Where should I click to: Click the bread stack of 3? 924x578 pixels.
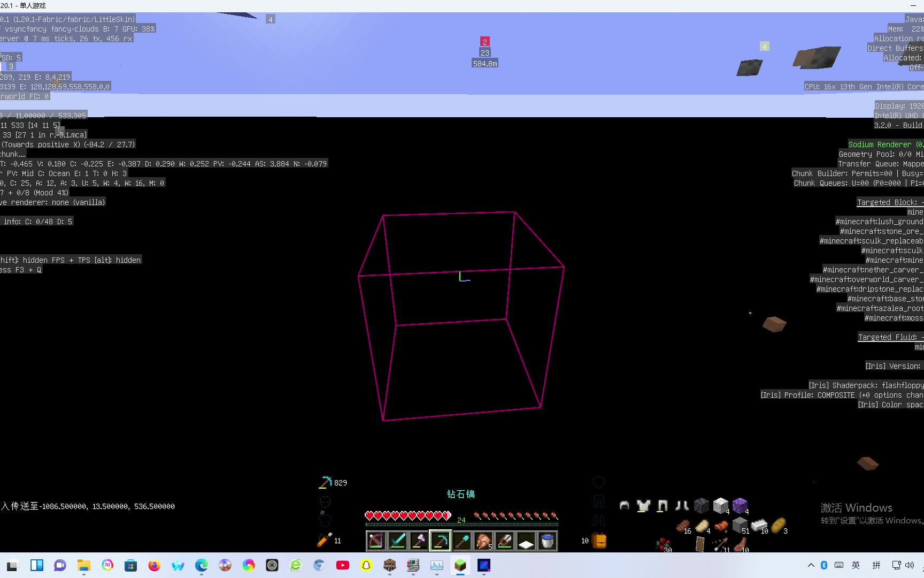779,526
